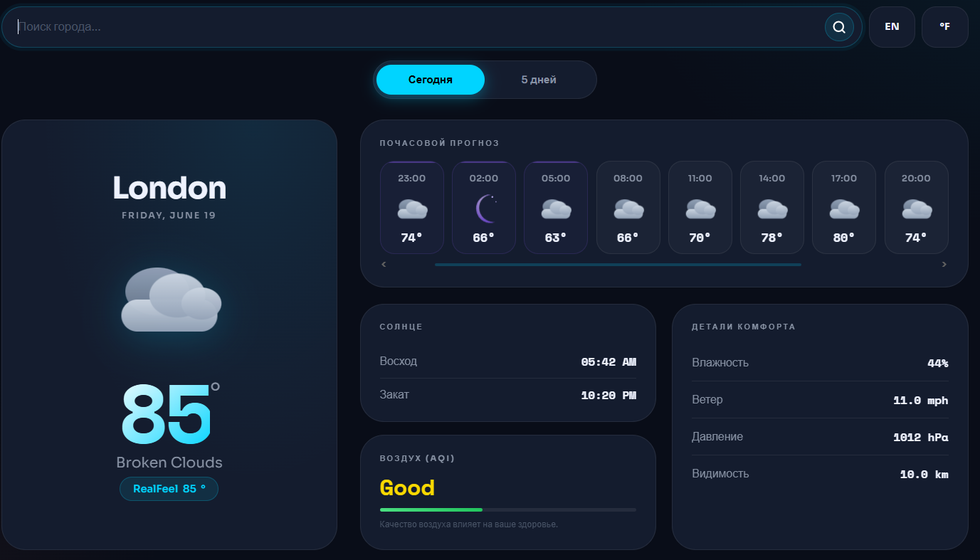Click the air quality health note text

click(469, 524)
